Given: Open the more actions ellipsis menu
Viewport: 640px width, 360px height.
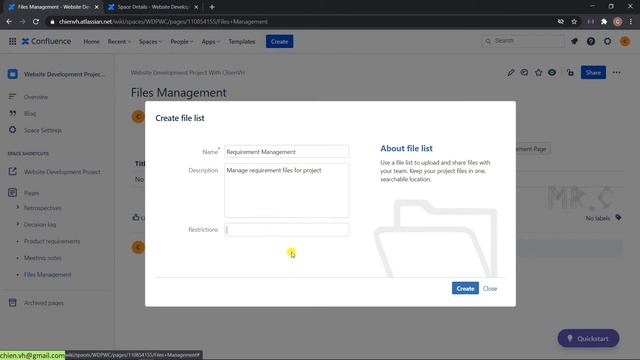Looking at the screenshot, I should tap(616, 73).
